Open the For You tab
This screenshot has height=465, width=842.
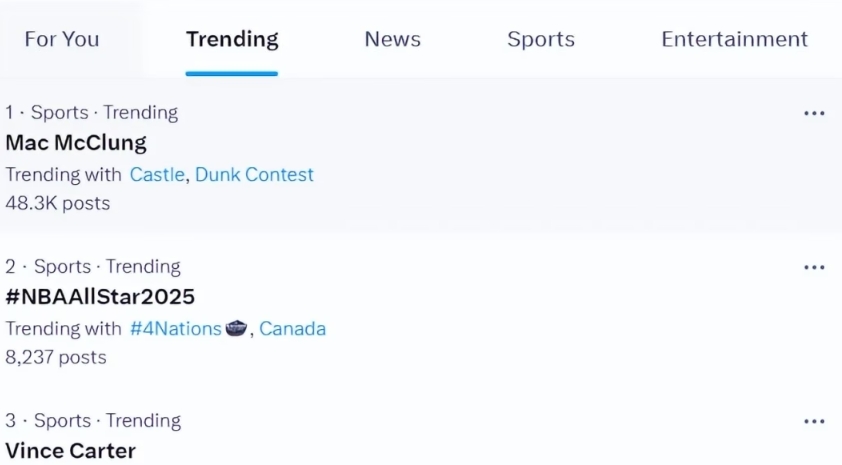click(x=62, y=39)
